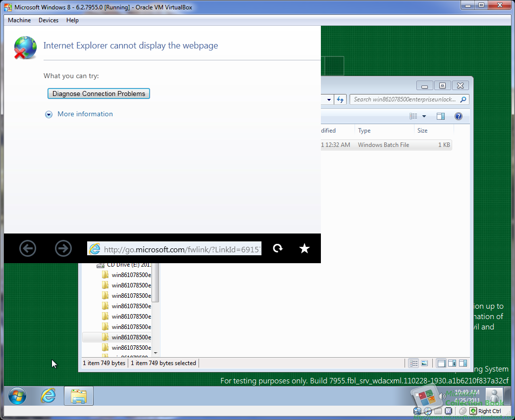Sort by the Type column header
Viewport: 515px width, 420px height.
click(384, 131)
